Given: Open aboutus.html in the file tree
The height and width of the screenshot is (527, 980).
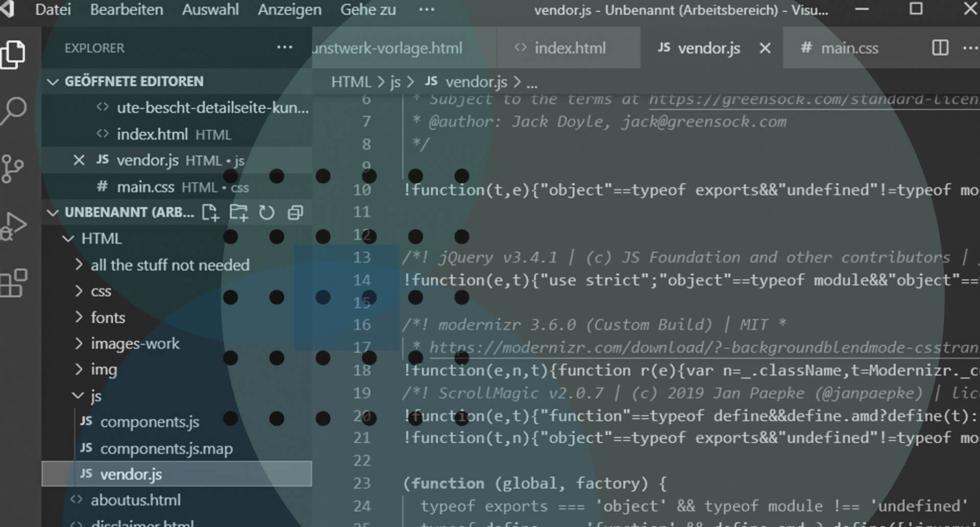Looking at the screenshot, I should point(177,500).
